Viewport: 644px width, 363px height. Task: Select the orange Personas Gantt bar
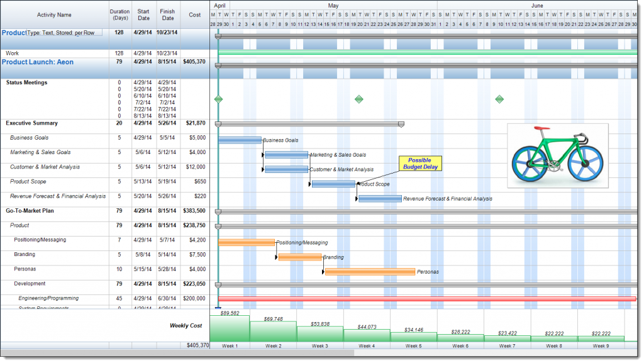click(x=370, y=271)
